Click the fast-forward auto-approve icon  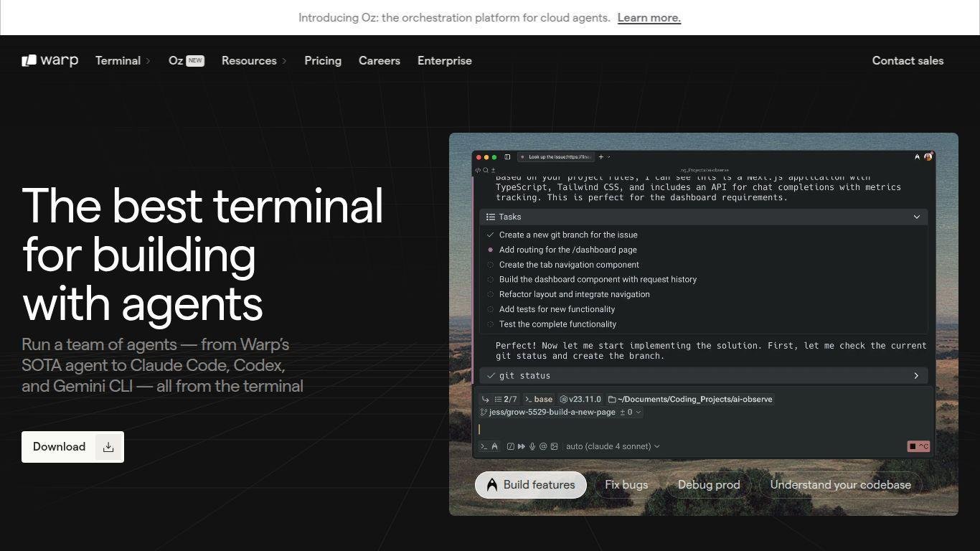[522, 446]
